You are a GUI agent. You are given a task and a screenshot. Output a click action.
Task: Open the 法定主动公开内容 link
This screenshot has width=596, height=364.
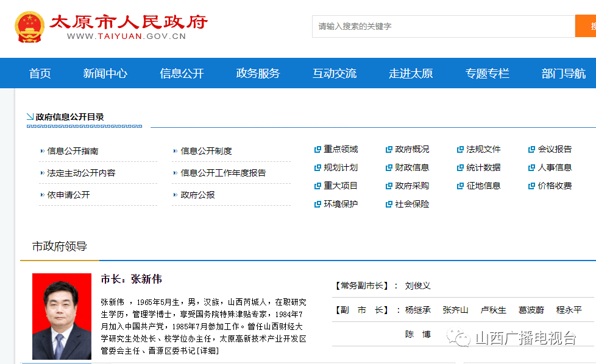coord(81,173)
